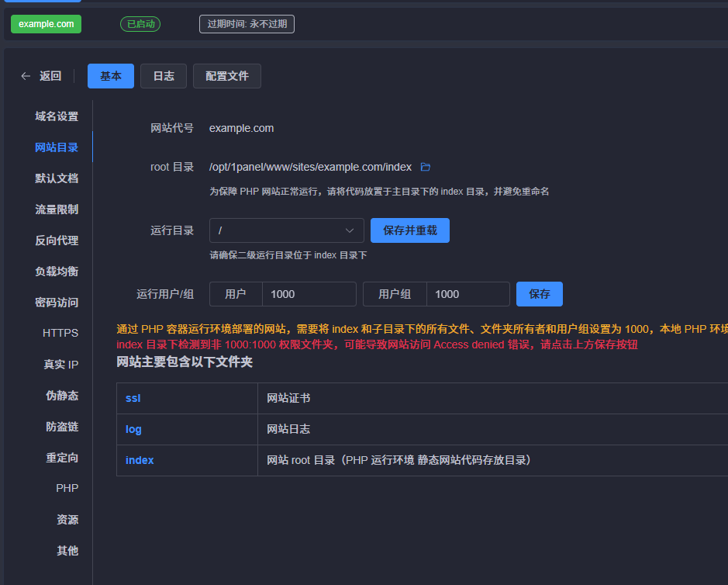Click the back arrow icon
728x585 pixels.
coord(26,76)
